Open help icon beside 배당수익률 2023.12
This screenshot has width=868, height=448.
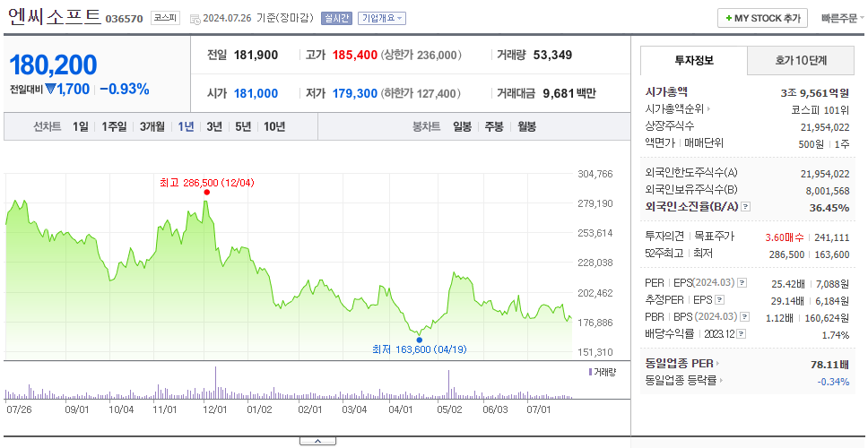(x=742, y=334)
